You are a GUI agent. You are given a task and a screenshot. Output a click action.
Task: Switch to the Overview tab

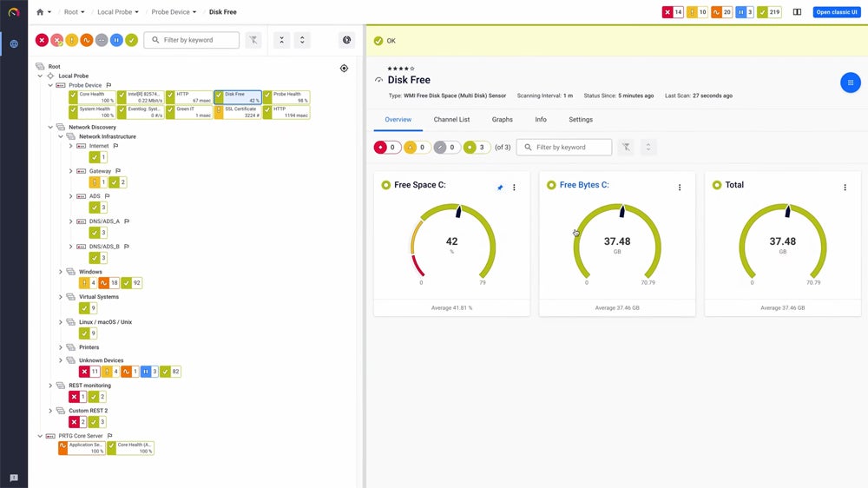coord(398,120)
